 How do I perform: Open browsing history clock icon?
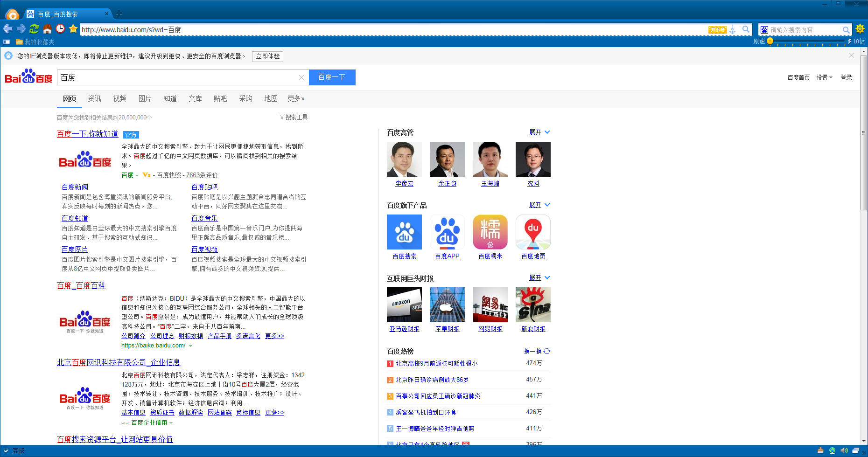60,29
